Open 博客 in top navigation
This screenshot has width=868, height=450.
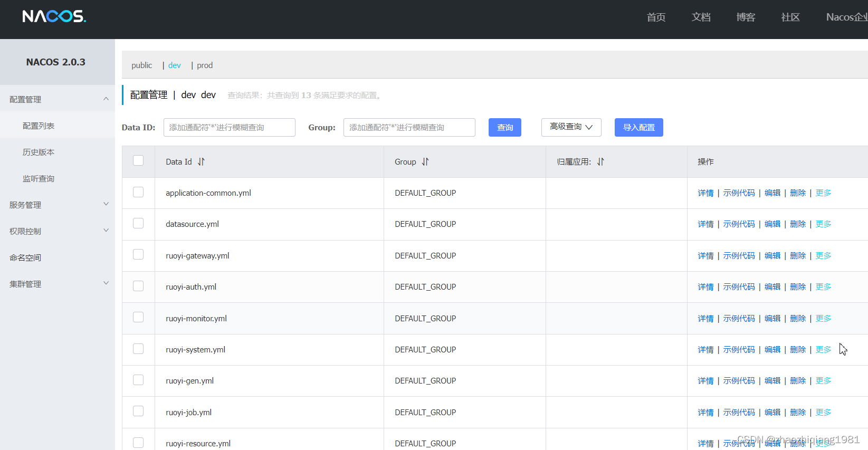[746, 17]
